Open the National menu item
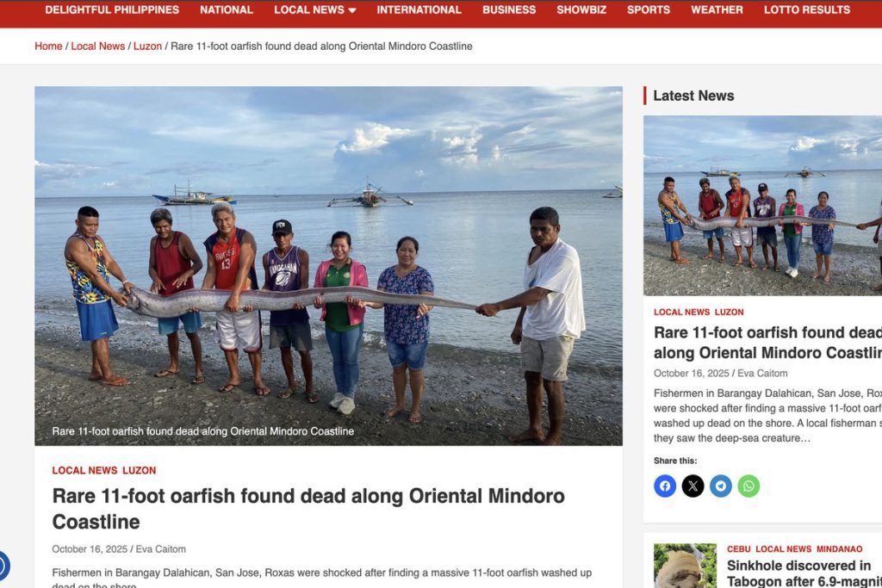Screen dimensions: 882x588 point(227,10)
